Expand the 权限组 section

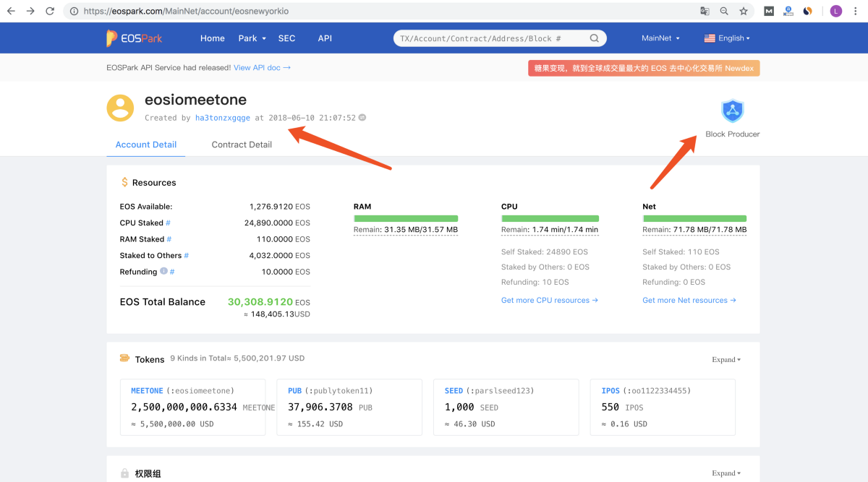726,473
